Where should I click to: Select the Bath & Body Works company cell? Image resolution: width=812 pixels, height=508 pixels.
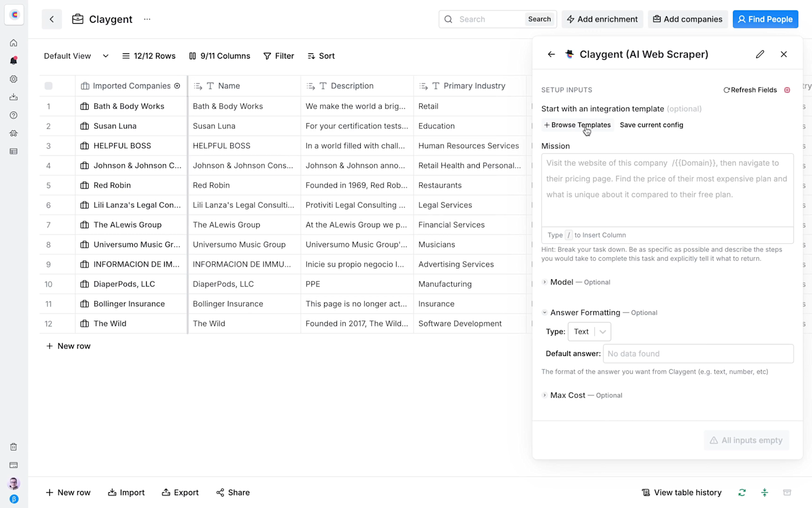click(x=131, y=106)
